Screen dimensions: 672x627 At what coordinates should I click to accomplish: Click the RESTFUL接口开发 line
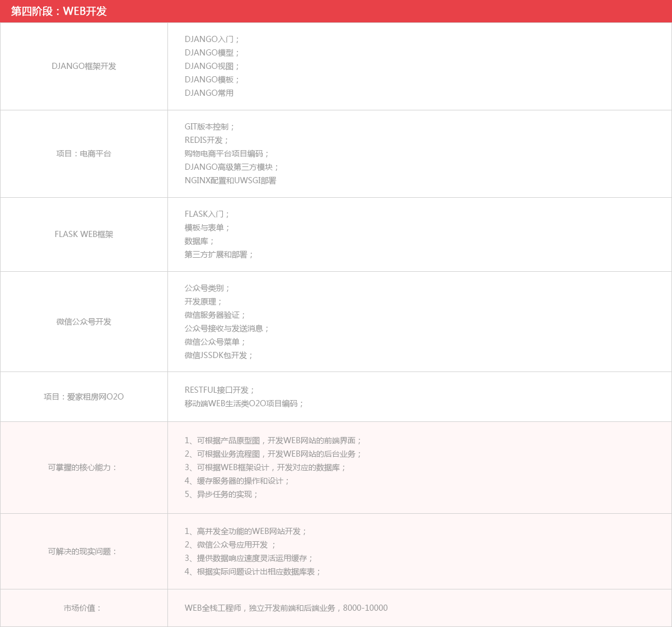(x=220, y=390)
